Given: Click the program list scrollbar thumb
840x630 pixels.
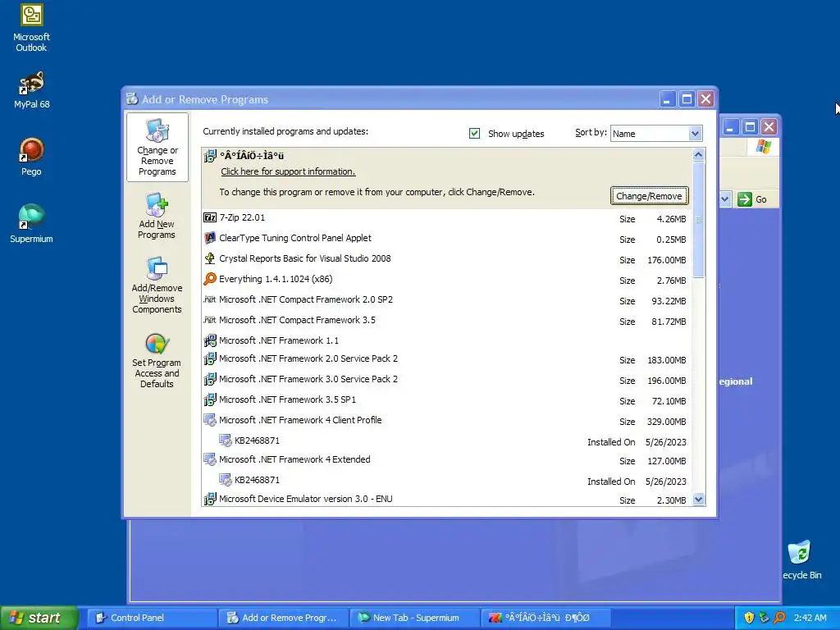Looking at the screenshot, I should coord(698,220).
